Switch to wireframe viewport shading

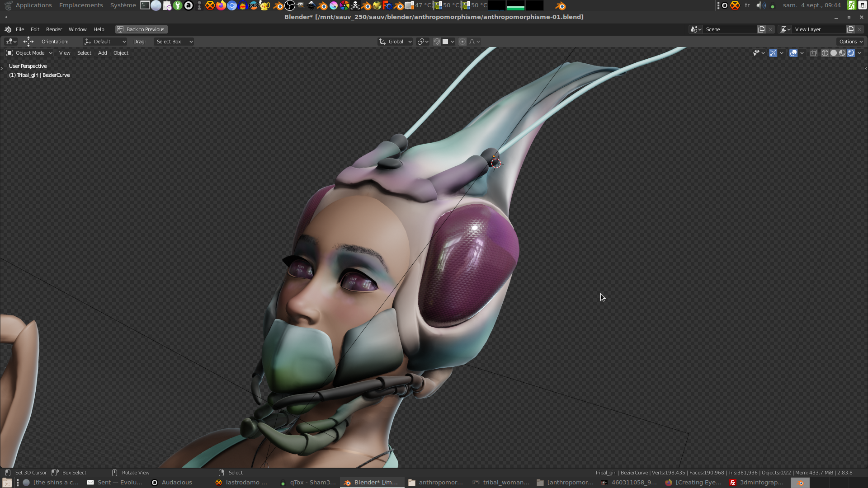click(825, 53)
